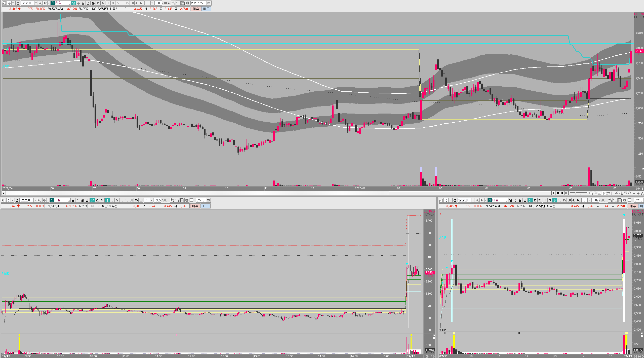The image size is (644, 358).
Task: Click add-indicator line icon in bottom-left chart toolbar
Action: 177,200
